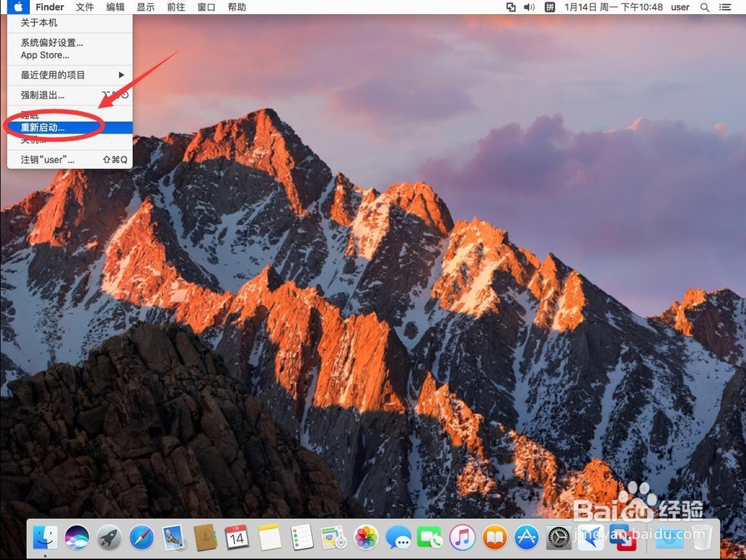Image resolution: width=746 pixels, height=560 pixels.
Task: Open Launchpad rocket icon in Dock
Action: (110, 538)
